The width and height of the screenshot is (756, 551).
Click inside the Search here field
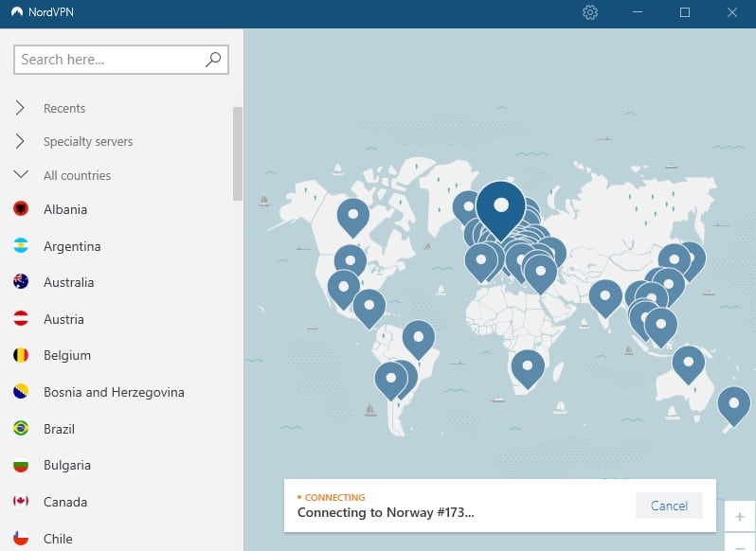pos(121,60)
